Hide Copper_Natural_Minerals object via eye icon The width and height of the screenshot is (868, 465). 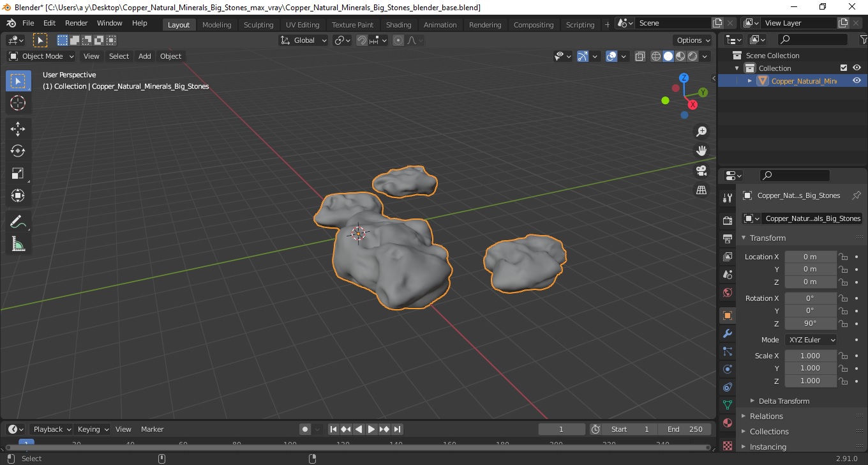tap(857, 80)
